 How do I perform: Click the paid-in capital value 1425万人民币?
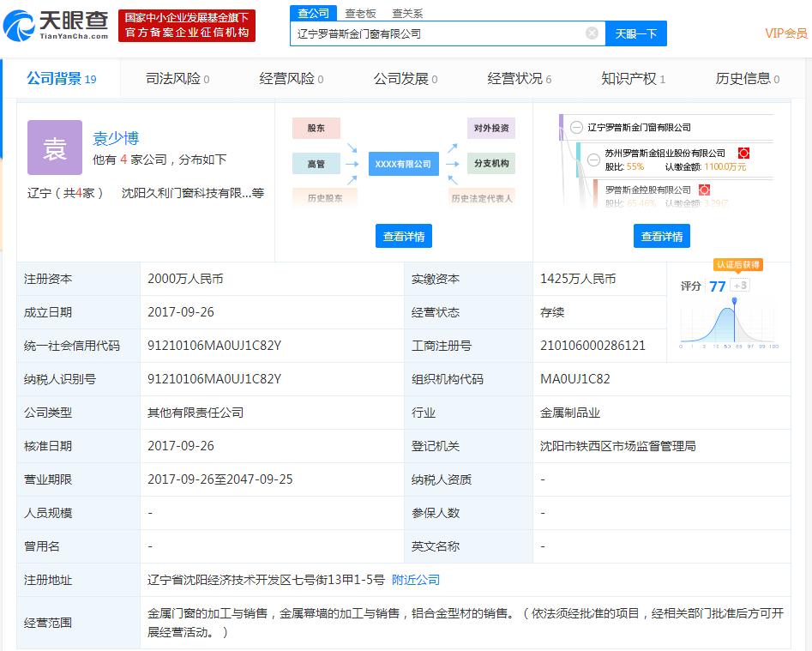[578, 279]
